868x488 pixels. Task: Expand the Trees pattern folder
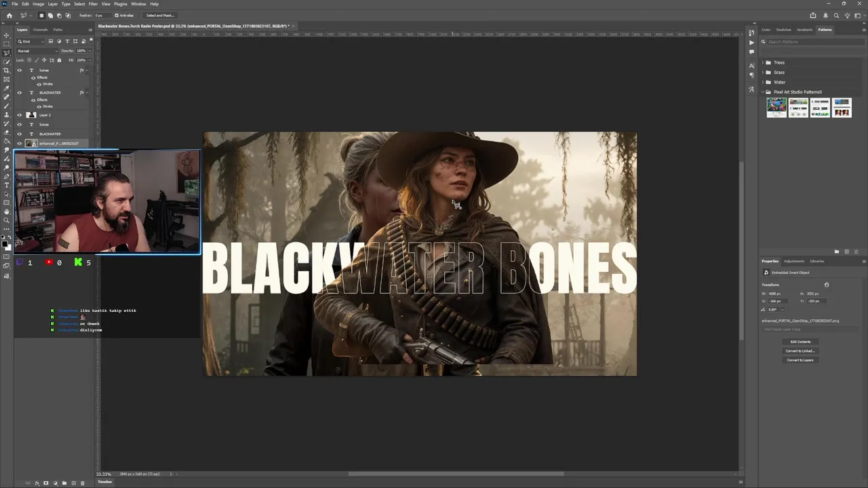point(763,62)
